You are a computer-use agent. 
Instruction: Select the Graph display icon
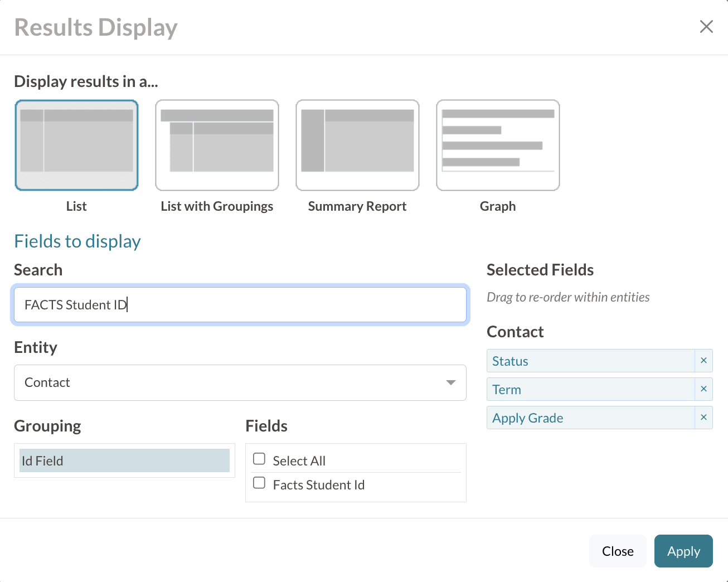[x=498, y=145]
